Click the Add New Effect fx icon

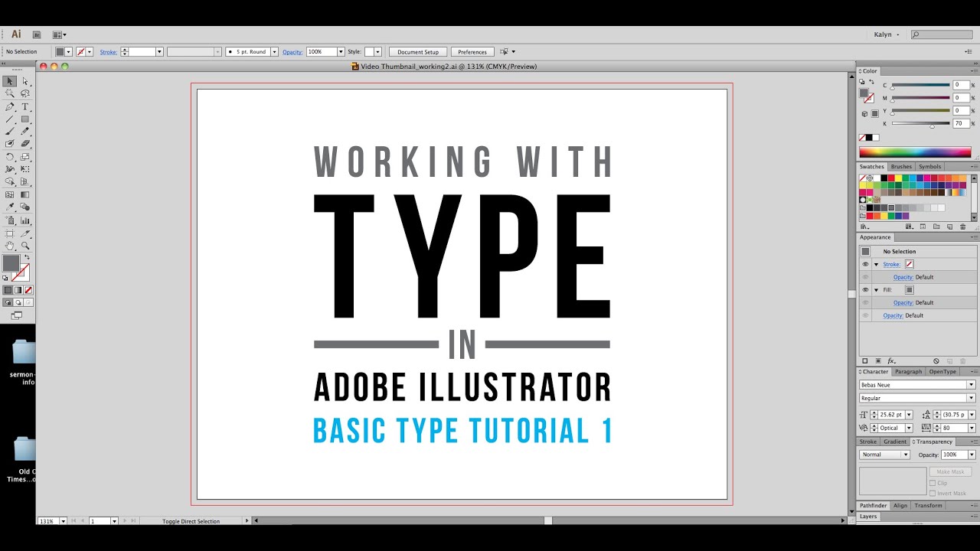pyautogui.click(x=891, y=360)
